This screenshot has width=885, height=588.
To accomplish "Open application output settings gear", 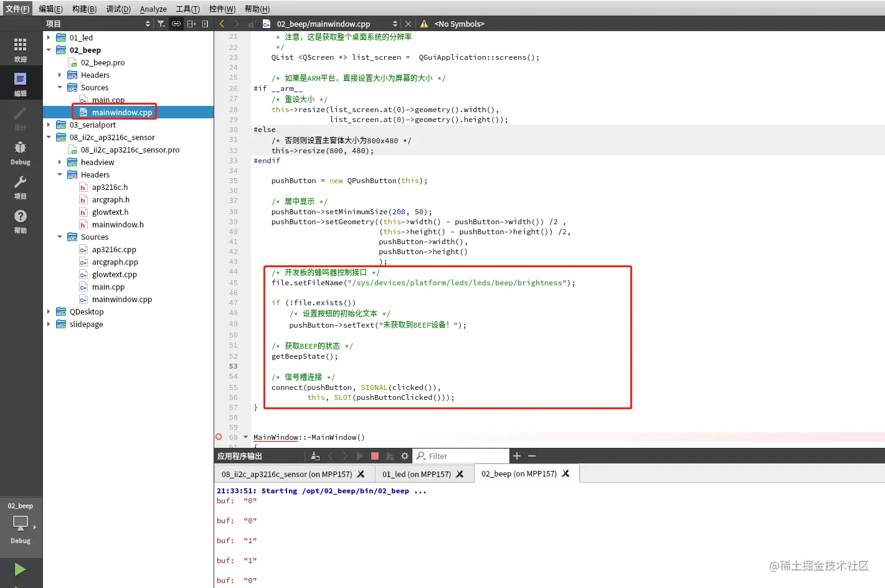I will tap(405, 456).
